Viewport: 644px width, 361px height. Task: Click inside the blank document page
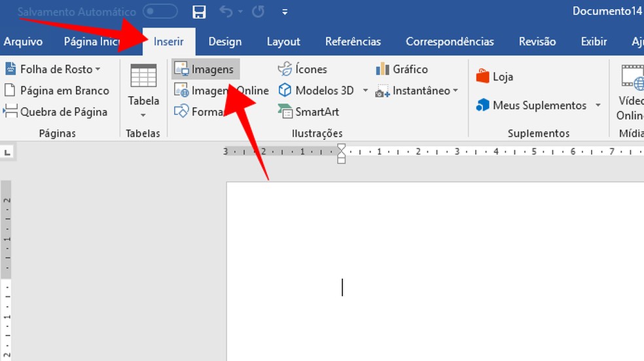[435, 271]
